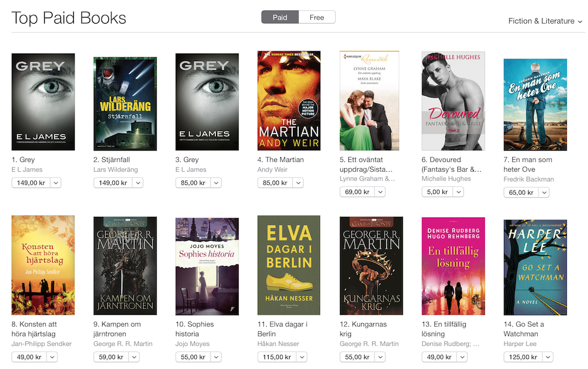
Task: Open Sophies historia book cover
Action: pos(207,266)
